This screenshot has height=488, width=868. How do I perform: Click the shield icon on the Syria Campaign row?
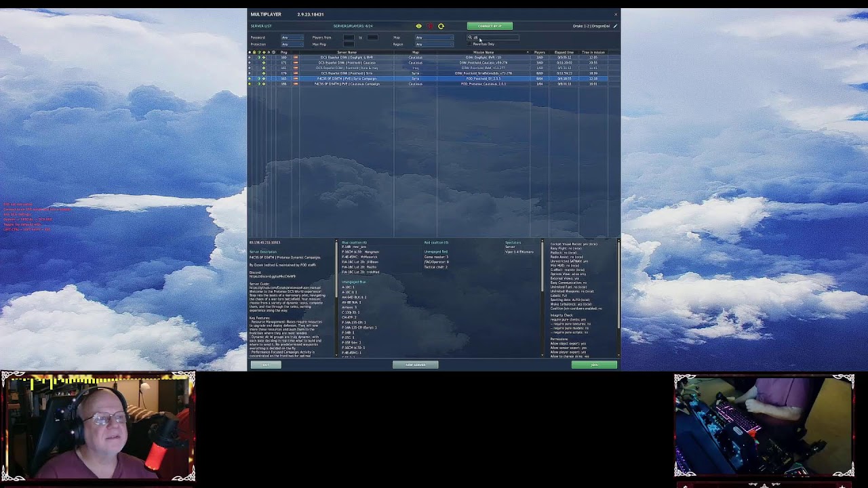tap(259, 79)
